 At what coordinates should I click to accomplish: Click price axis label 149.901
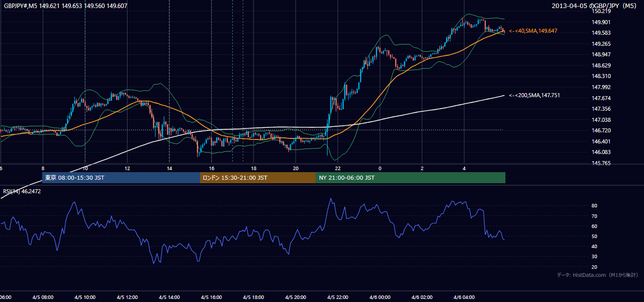tap(602, 22)
